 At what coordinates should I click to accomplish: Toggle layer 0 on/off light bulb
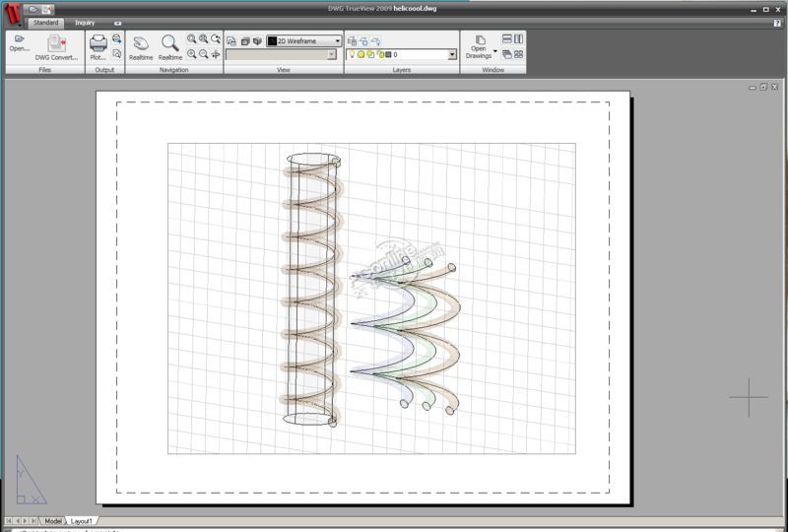click(x=352, y=54)
